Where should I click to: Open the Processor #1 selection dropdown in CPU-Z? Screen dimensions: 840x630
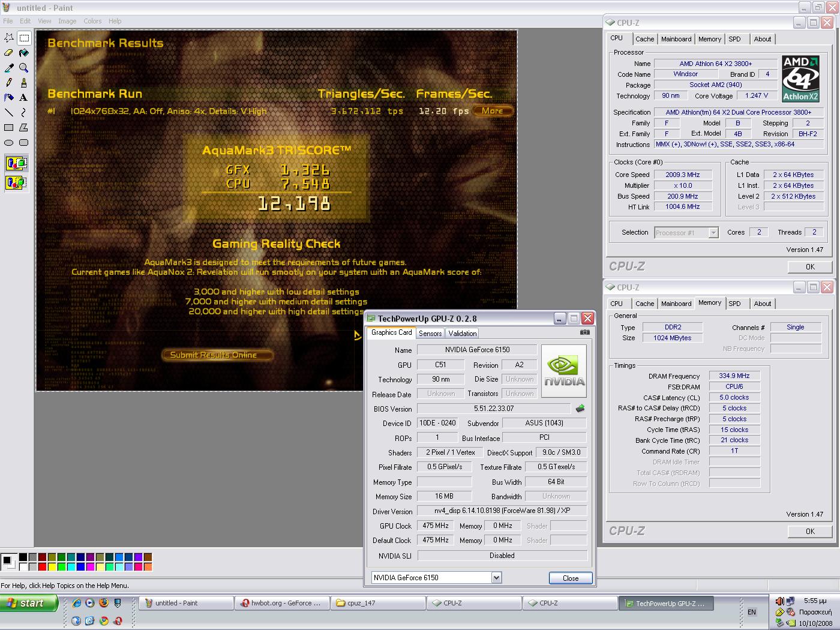(713, 233)
